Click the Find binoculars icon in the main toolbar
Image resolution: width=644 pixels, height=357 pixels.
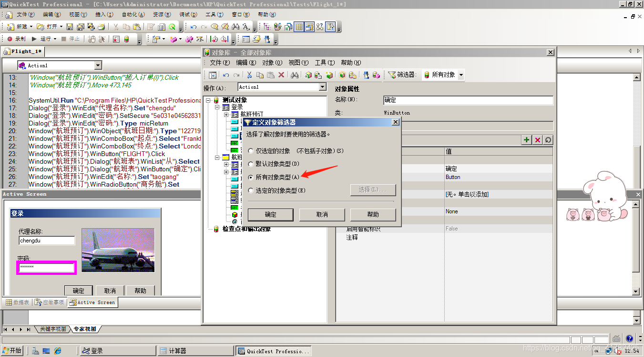(235, 27)
